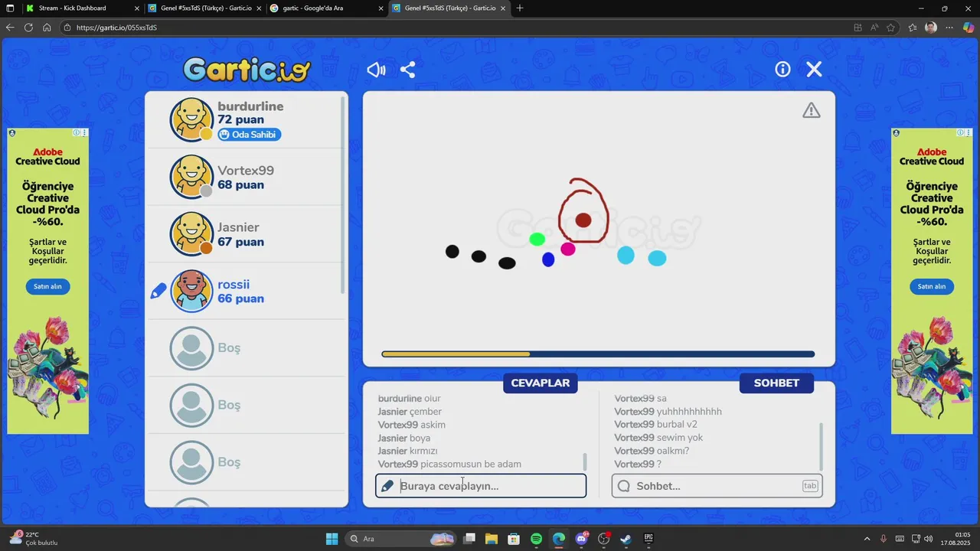Image resolution: width=980 pixels, height=551 pixels.
Task: Click Satın alın in the left Adobe ad
Action: pyautogui.click(x=47, y=286)
